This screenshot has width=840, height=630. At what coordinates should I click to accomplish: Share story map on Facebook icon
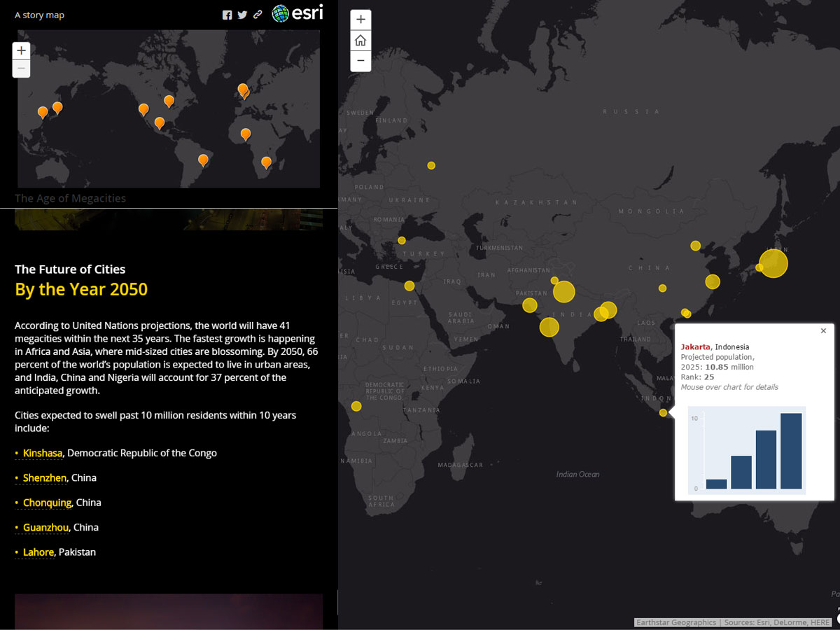click(227, 15)
